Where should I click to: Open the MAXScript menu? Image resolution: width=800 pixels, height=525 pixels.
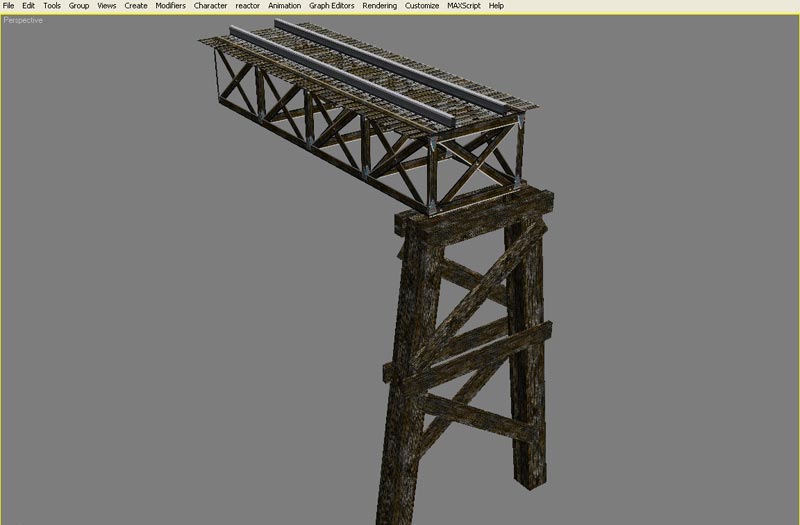464,6
